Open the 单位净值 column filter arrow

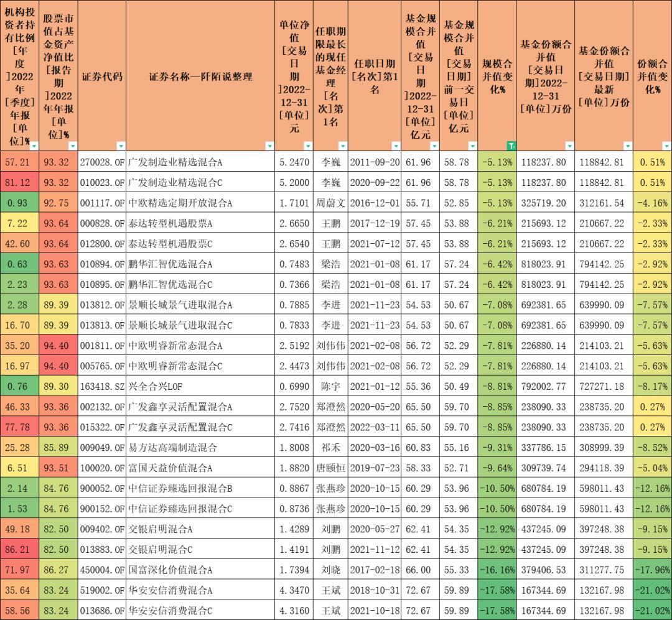(308, 146)
